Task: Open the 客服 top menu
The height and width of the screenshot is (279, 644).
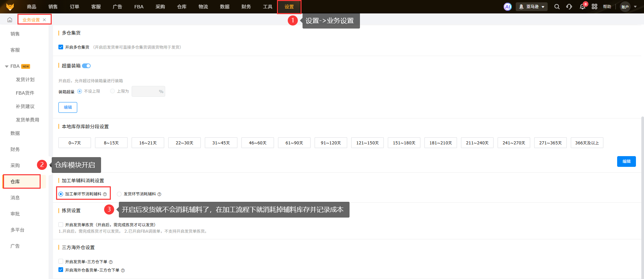Action: point(96,7)
